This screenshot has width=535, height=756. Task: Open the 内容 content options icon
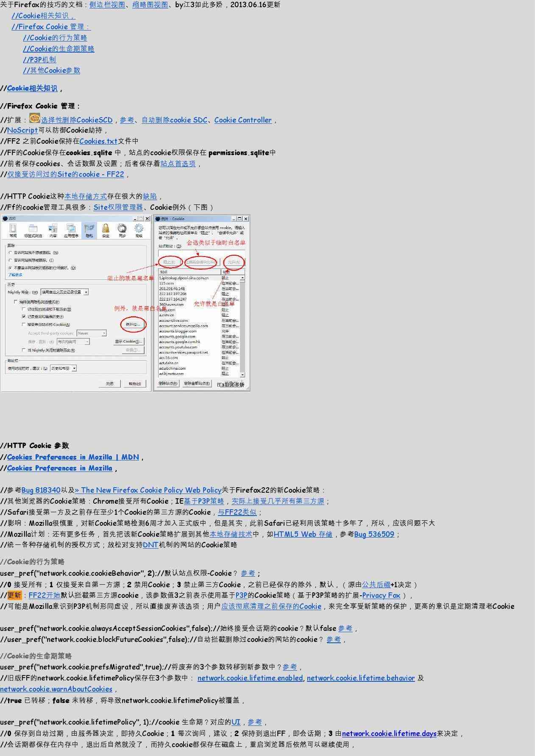(53, 230)
